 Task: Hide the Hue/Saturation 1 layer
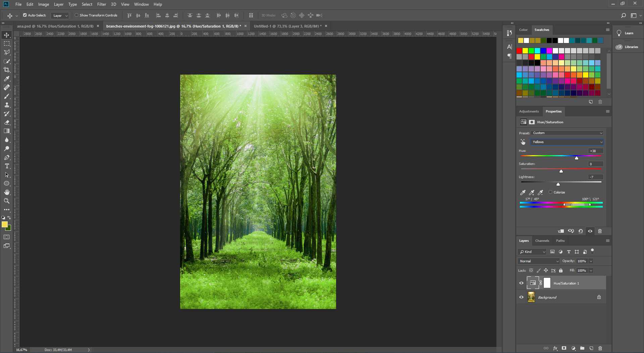click(521, 283)
